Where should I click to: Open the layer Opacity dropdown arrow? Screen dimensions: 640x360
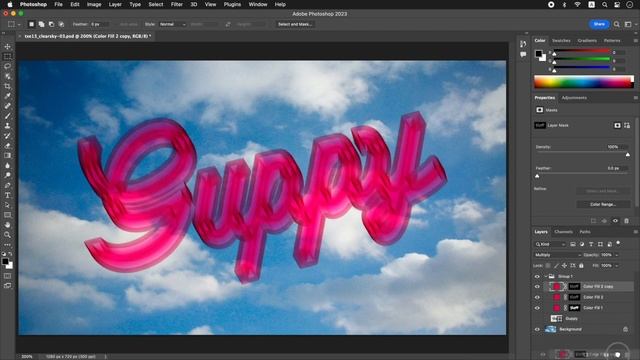click(617, 255)
